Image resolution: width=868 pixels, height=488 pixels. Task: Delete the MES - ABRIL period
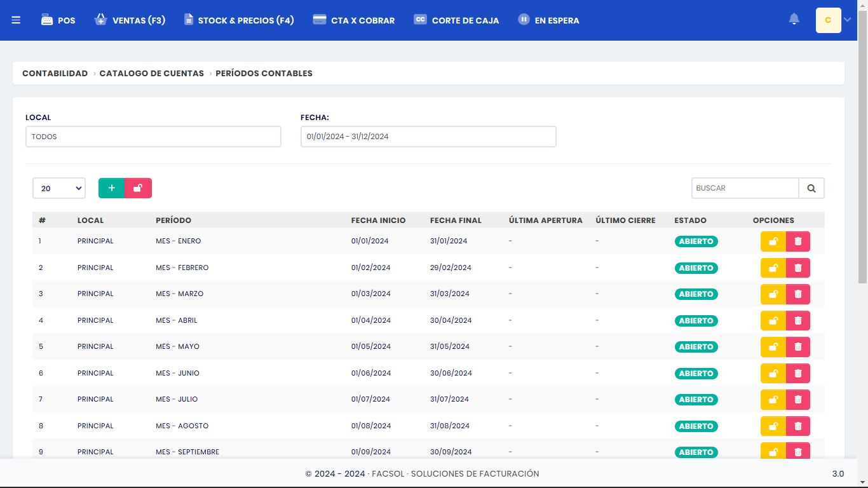point(798,321)
